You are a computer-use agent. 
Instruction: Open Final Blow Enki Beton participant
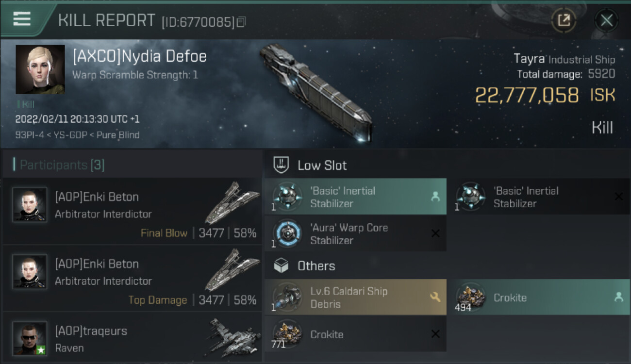(x=133, y=211)
